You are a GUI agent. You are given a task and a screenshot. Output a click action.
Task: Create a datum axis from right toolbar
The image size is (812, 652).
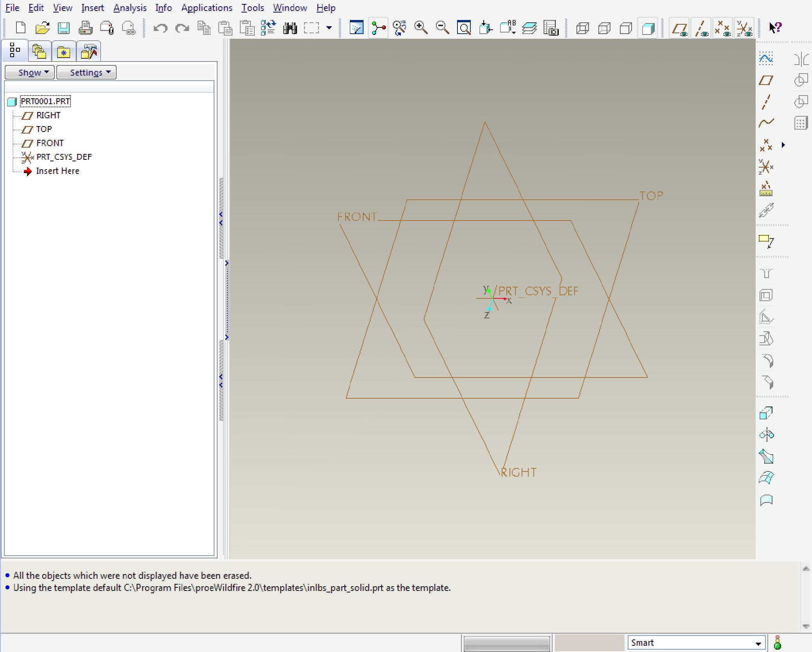766,102
